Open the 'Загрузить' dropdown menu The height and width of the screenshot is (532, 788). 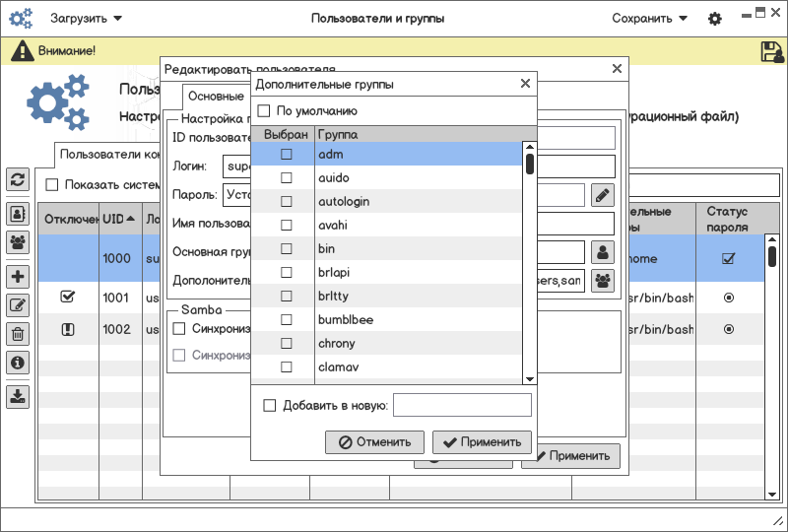tap(86, 19)
